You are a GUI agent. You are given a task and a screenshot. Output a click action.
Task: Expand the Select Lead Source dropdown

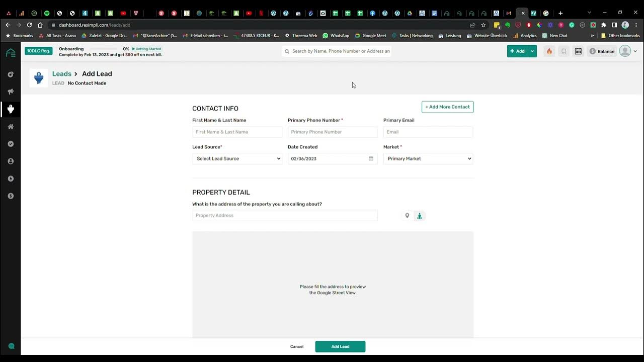(237, 158)
